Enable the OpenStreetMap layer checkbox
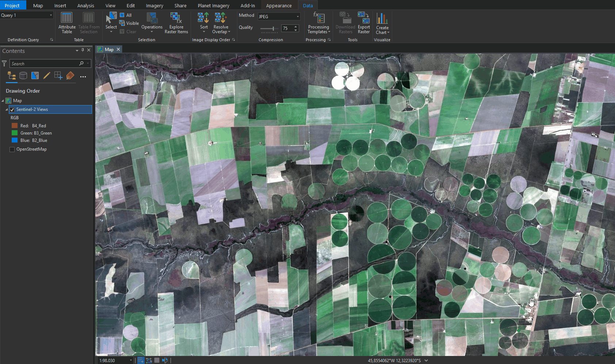This screenshot has width=615, height=364. pos(12,150)
